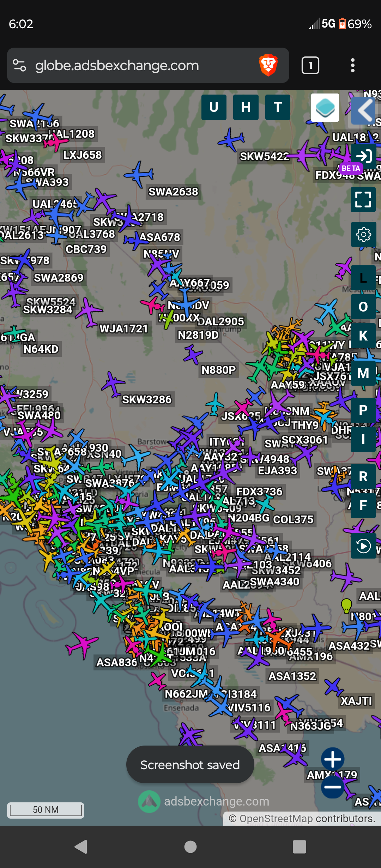Click yellow-green location pin marker
Screen dimensions: 381x868
click(346, 605)
